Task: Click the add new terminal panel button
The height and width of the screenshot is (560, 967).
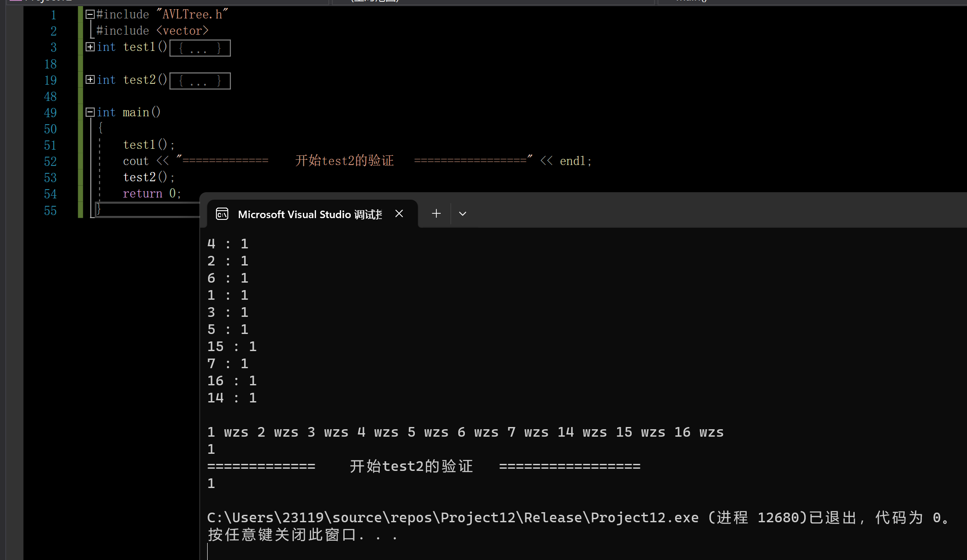Action: [436, 213]
